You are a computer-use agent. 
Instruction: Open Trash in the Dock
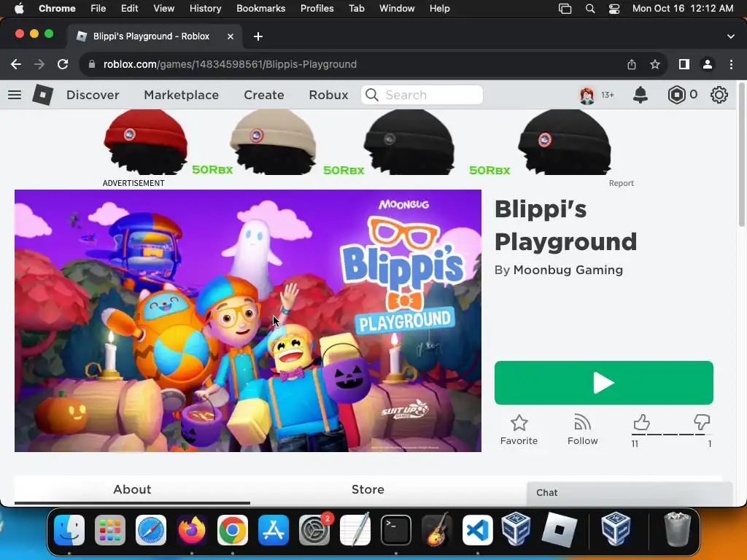tap(677, 530)
